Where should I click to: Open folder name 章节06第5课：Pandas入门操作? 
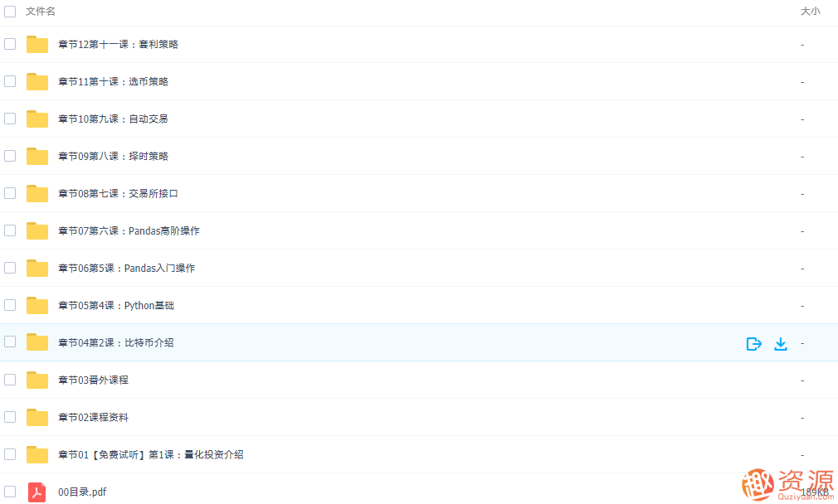pyautogui.click(x=127, y=268)
